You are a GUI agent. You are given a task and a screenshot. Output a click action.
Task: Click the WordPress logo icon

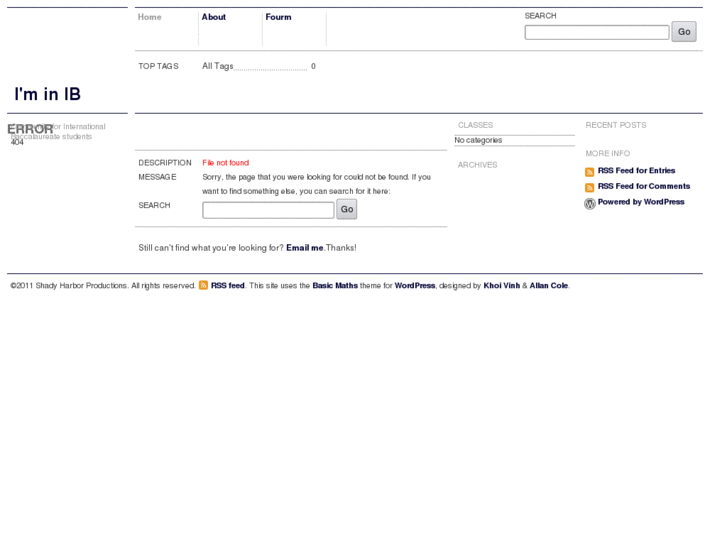(x=589, y=204)
